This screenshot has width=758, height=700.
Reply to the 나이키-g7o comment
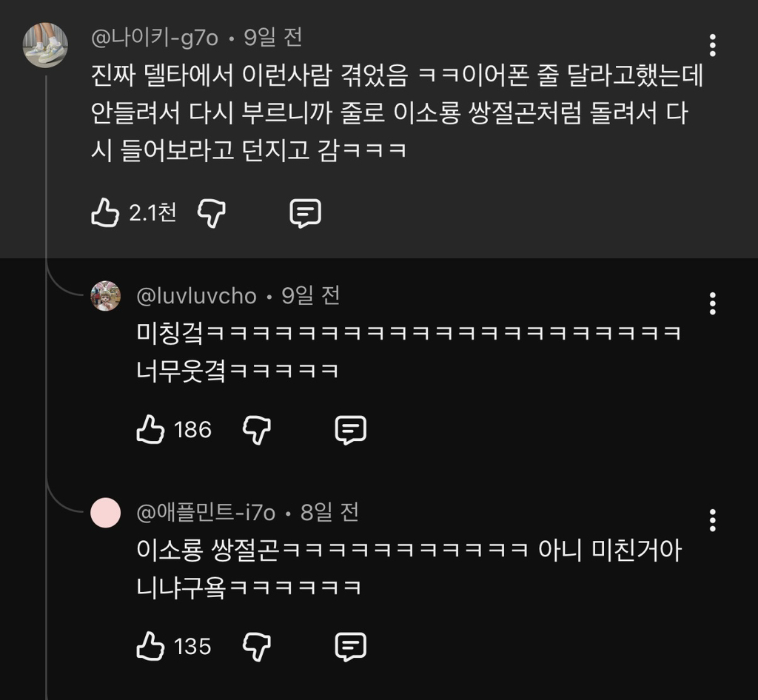point(305,214)
